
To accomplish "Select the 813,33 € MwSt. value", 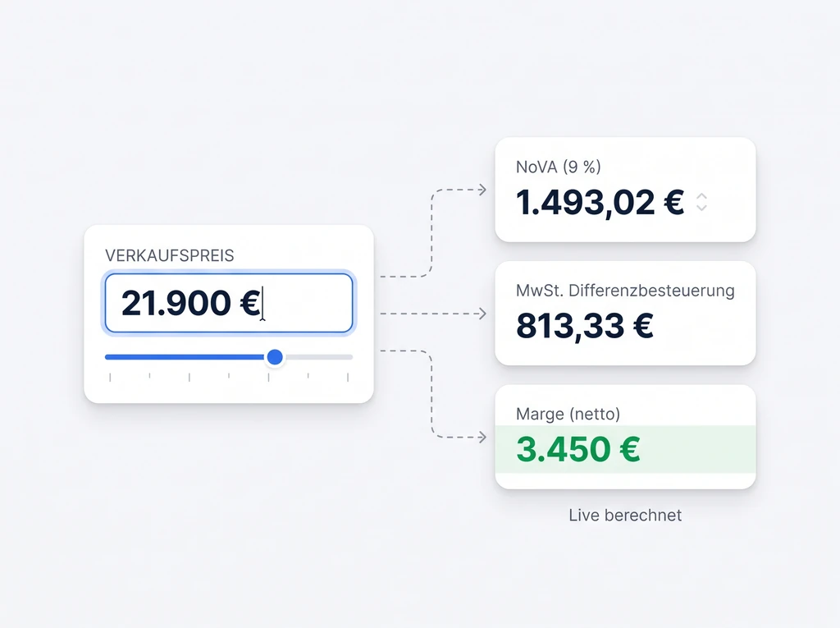I will [584, 326].
